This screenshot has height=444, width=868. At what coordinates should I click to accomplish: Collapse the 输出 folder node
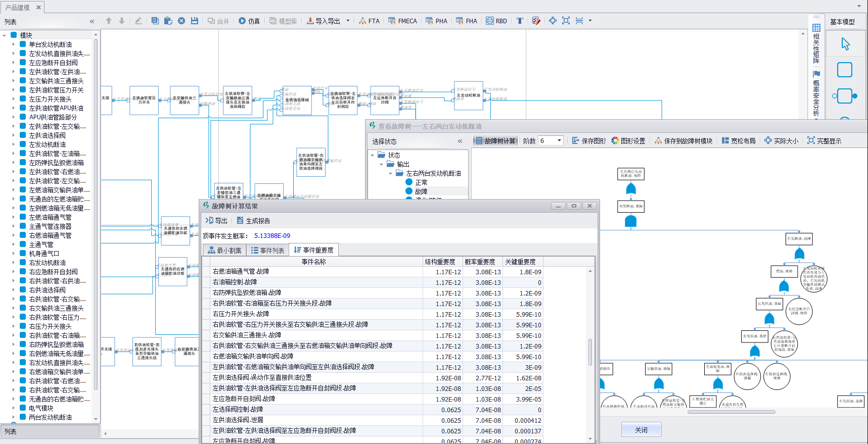pos(382,164)
